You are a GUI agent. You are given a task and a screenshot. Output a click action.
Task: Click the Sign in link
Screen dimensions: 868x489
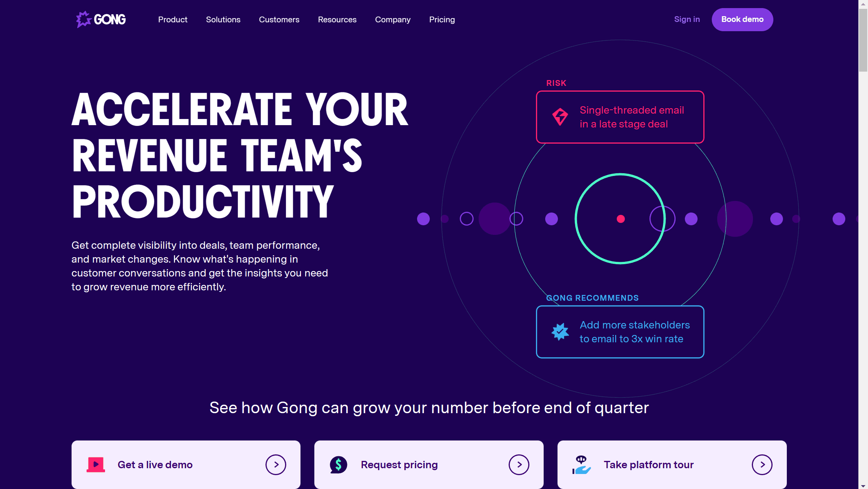[687, 19]
